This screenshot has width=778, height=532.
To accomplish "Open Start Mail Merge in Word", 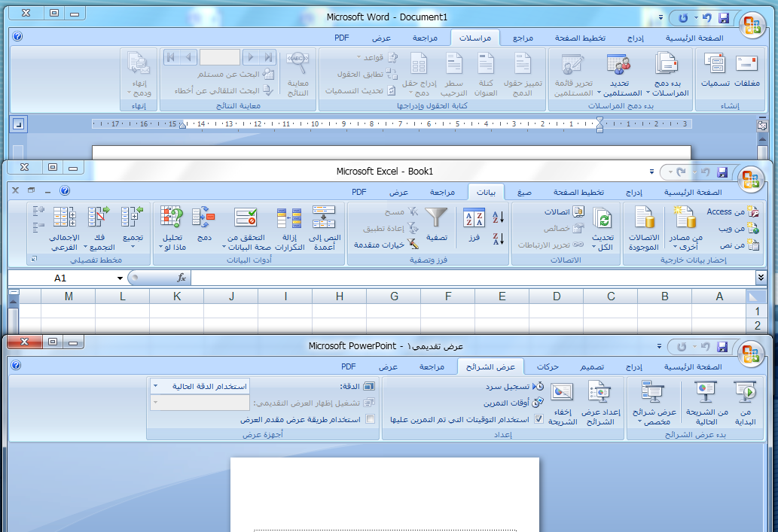I will pyautogui.click(x=668, y=74).
